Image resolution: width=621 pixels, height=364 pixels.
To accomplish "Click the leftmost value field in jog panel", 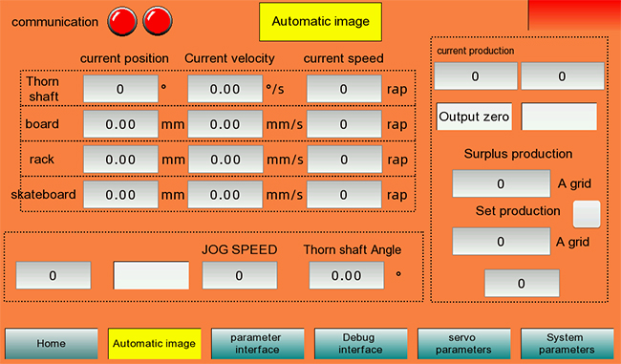I will (x=54, y=275).
